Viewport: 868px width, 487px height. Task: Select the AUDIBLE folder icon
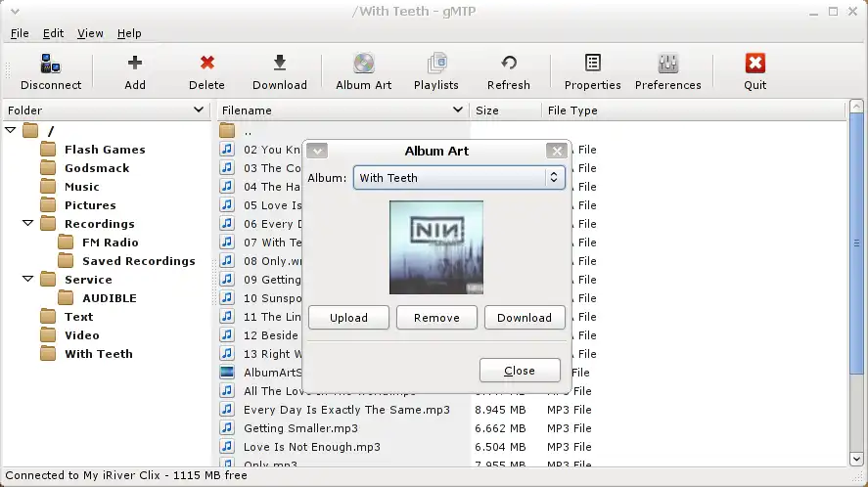coord(66,297)
